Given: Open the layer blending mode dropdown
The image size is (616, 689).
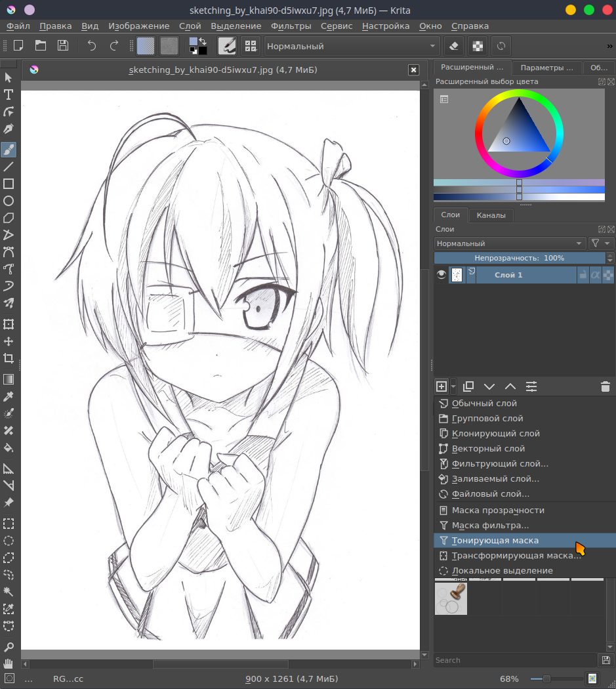Looking at the screenshot, I should (510, 243).
